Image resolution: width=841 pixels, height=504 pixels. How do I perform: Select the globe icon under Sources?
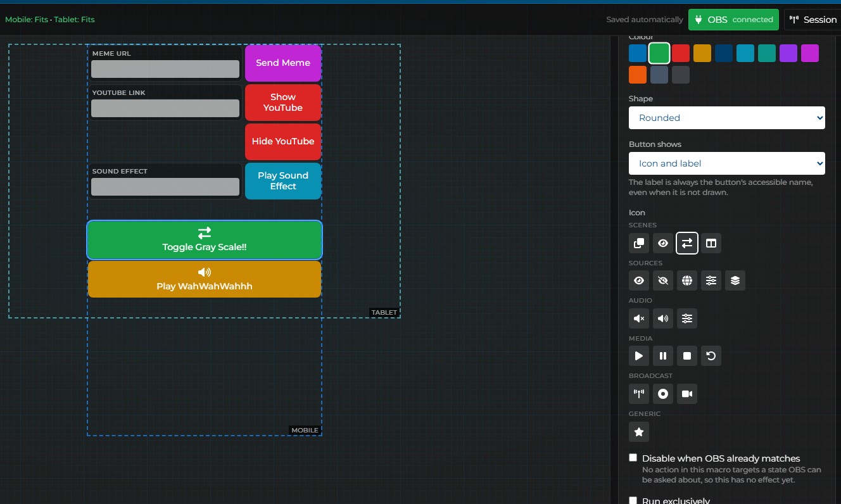coord(687,280)
